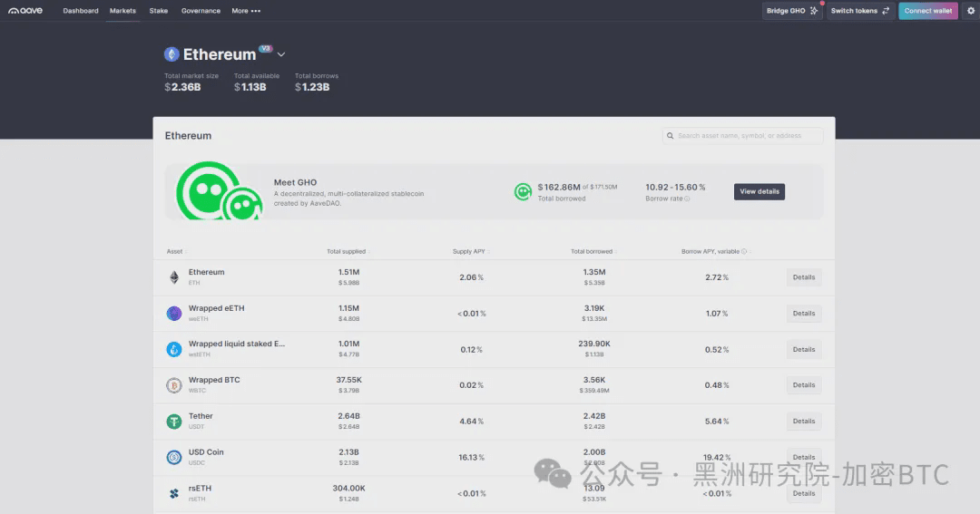Open the Governance page
The height and width of the screenshot is (514, 980).
pos(201,11)
